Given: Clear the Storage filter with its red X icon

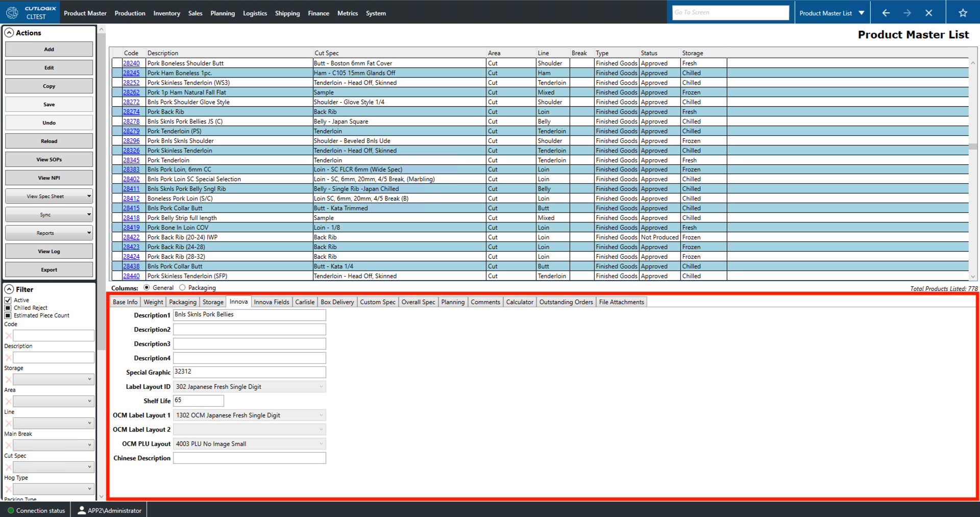Looking at the screenshot, I should coord(8,379).
